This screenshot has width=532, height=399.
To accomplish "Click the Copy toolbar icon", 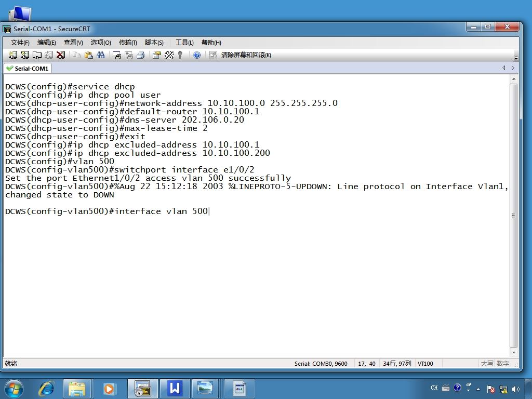I will [x=77, y=55].
